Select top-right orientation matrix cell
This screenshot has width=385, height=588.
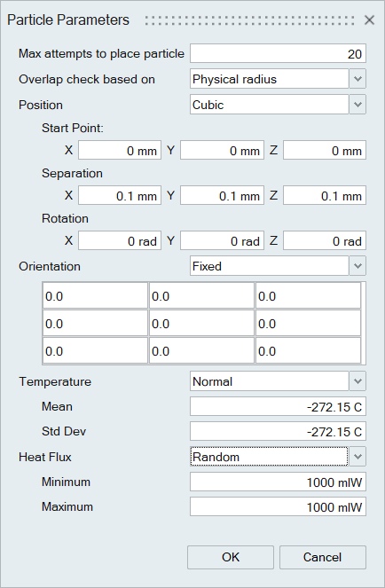tap(308, 296)
